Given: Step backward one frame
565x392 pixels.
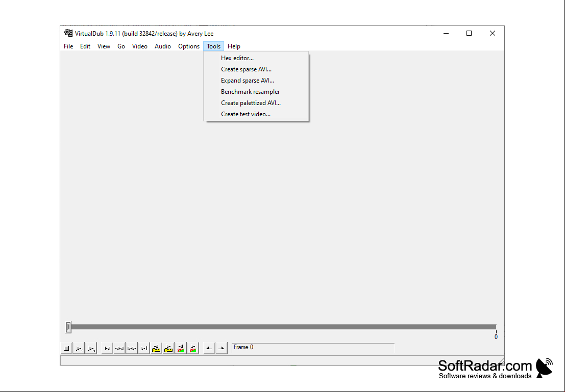Looking at the screenshot, I should 119,349.
